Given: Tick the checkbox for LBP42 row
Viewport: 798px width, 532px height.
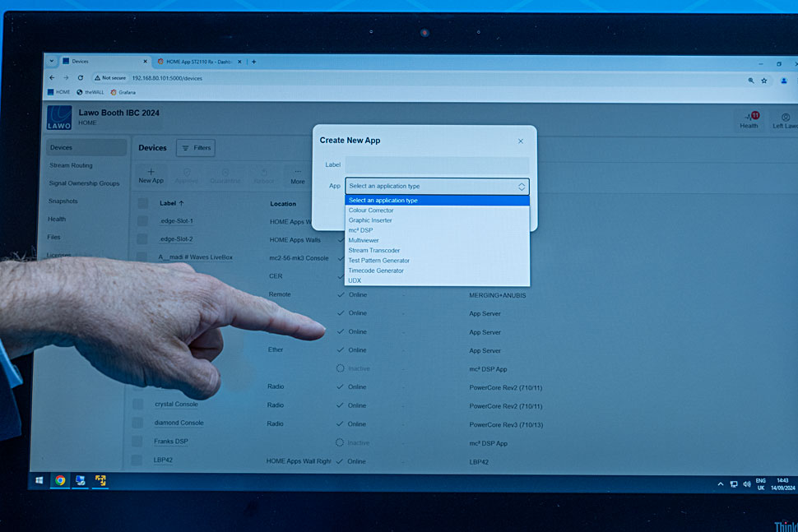Looking at the screenshot, I should [136, 460].
